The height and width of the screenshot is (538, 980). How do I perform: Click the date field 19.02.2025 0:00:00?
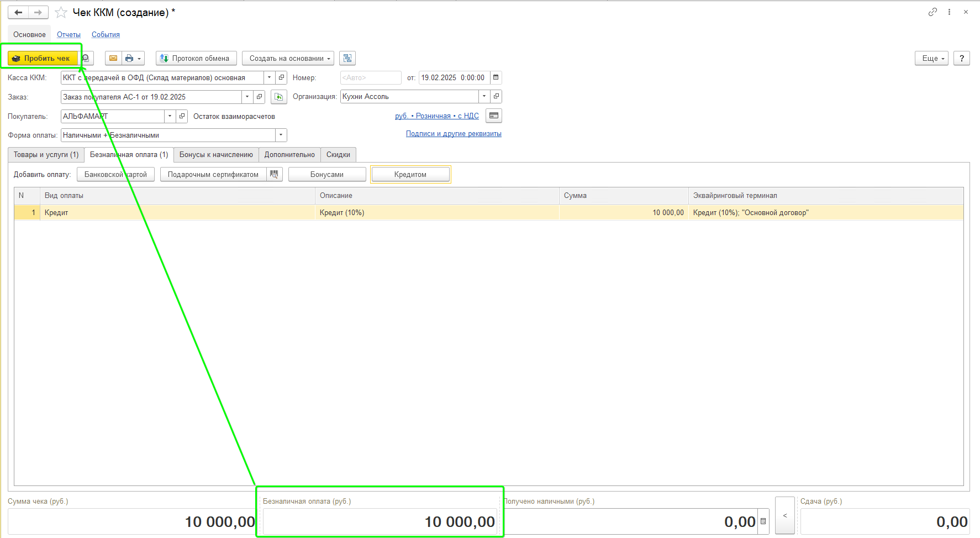coord(454,78)
